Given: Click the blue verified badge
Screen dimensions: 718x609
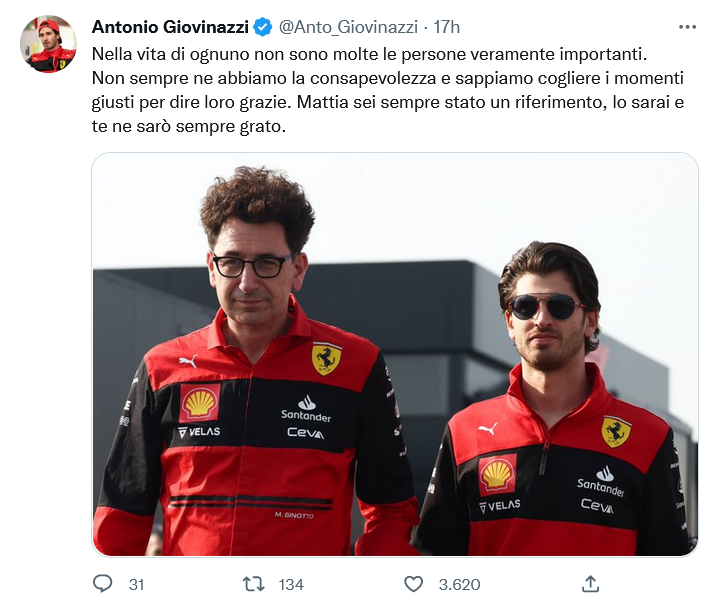Looking at the screenshot, I should 263,27.
